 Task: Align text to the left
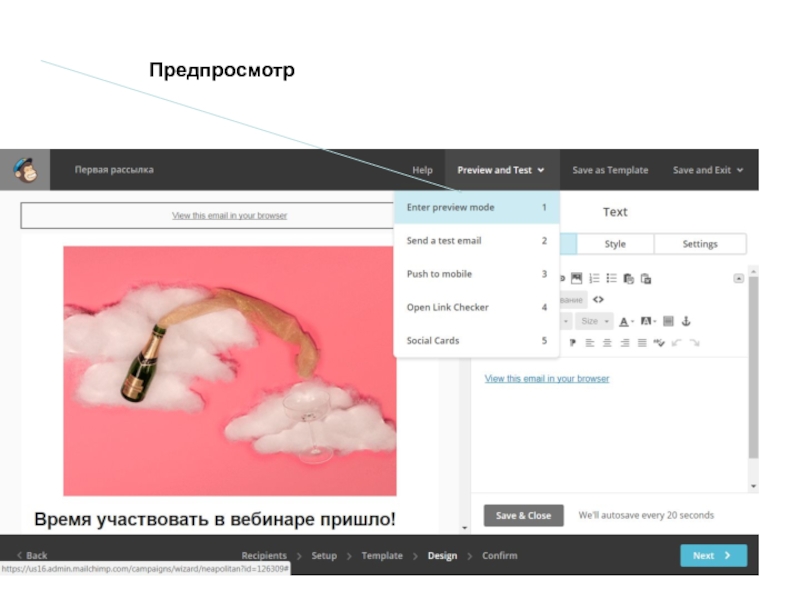coord(590,343)
